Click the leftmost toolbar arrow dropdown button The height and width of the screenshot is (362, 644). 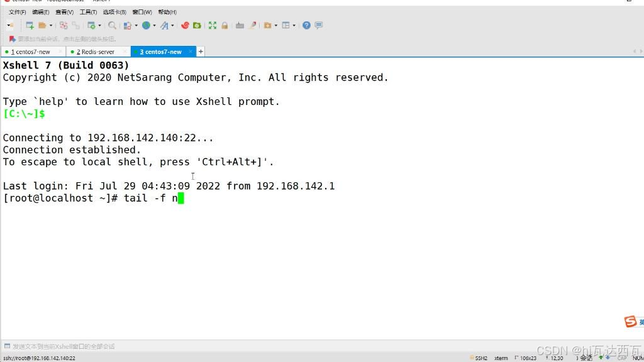pyautogui.click(x=10, y=25)
